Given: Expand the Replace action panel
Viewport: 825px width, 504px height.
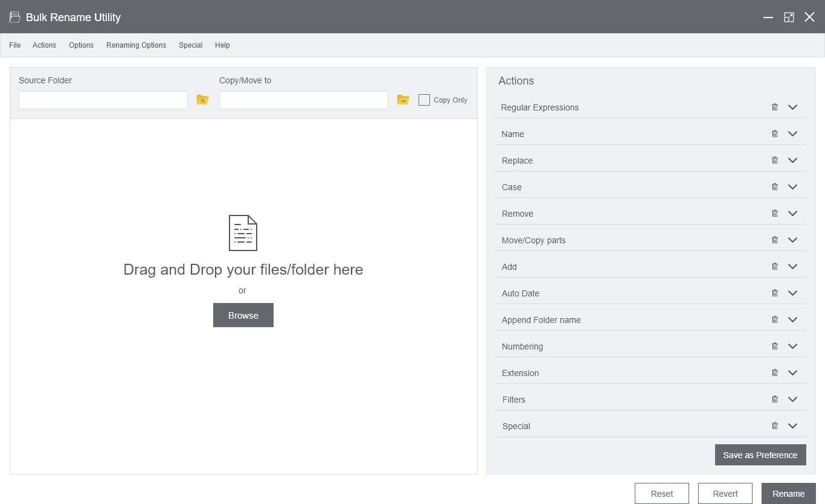Looking at the screenshot, I should (x=793, y=160).
